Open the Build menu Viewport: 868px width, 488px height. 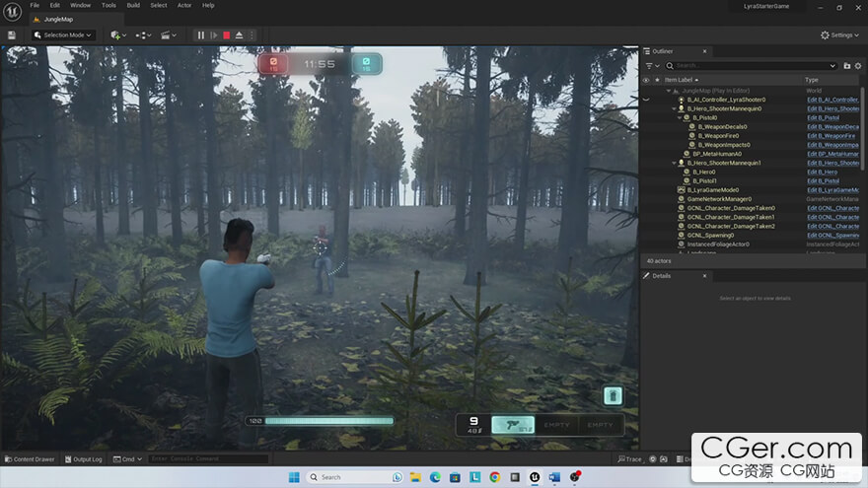133,5
